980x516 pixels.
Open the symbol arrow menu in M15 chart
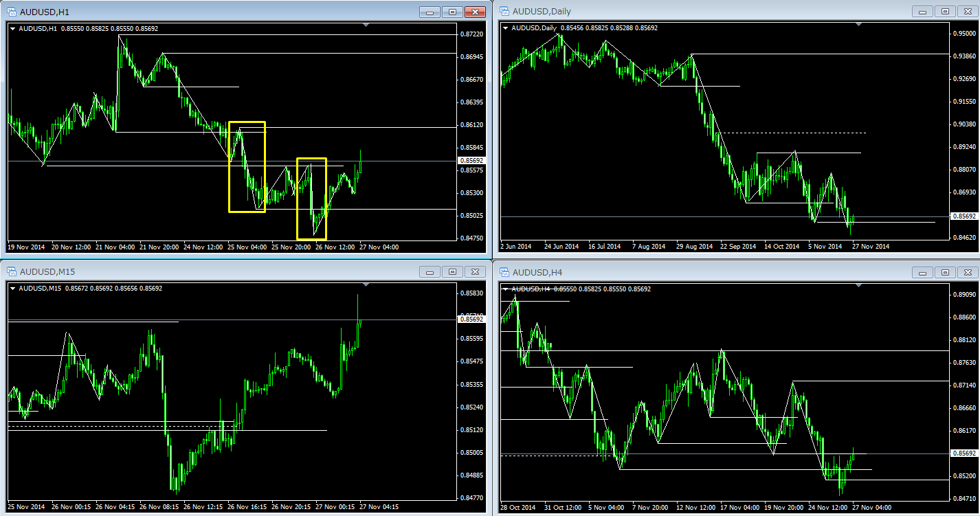tap(13, 289)
